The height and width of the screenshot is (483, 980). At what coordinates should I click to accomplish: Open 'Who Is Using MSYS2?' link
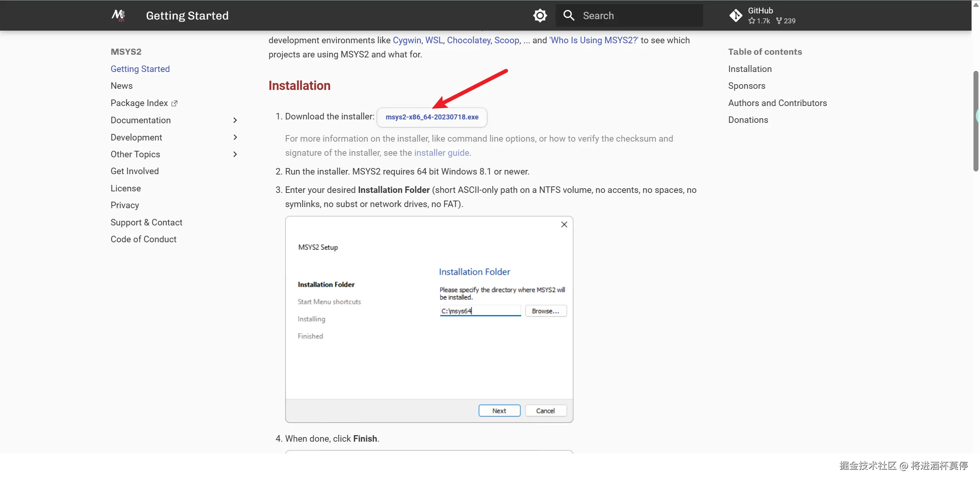pyautogui.click(x=593, y=40)
